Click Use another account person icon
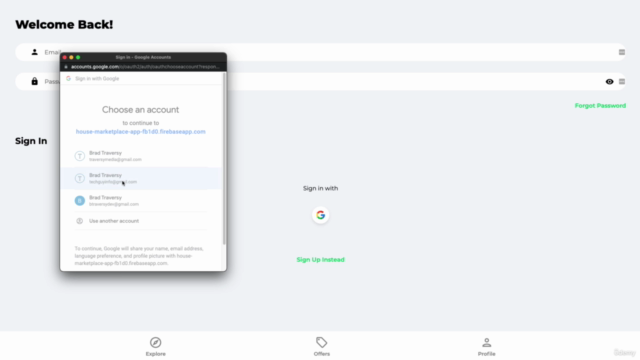 click(80, 221)
